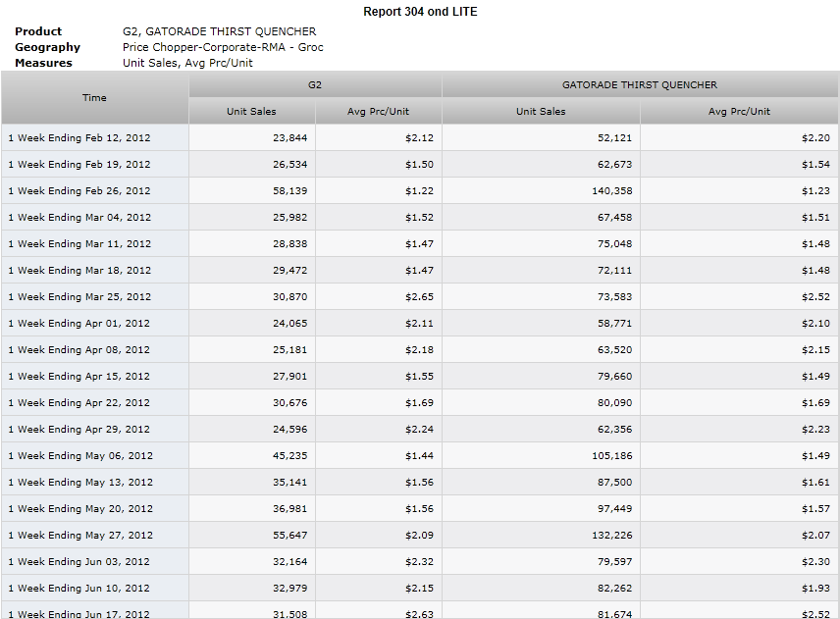
Task: Select the G2 group header
Action: [315, 84]
